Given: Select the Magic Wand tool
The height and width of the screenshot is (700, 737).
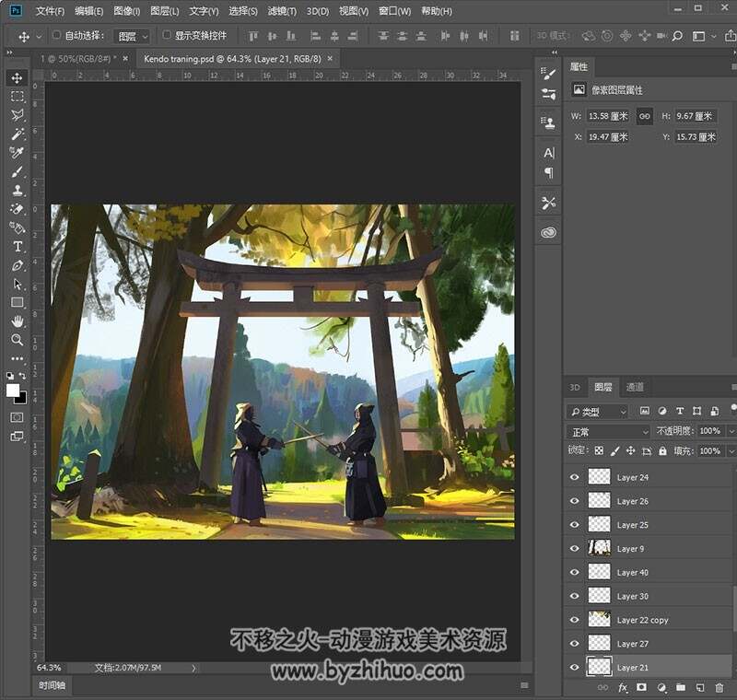Looking at the screenshot, I should 18,134.
